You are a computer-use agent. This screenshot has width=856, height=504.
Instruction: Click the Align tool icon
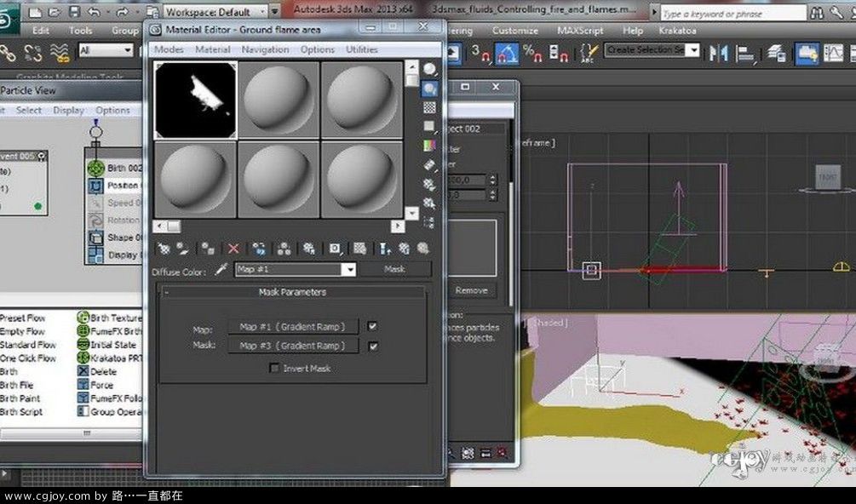click(x=744, y=53)
